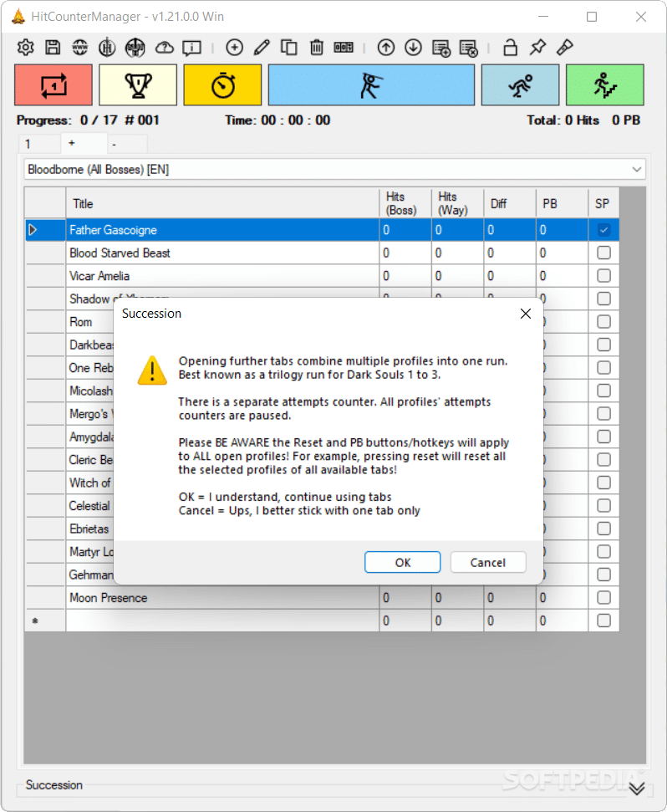Click the pushpin always-on-top icon
667x812 pixels.
tap(537, 48)
